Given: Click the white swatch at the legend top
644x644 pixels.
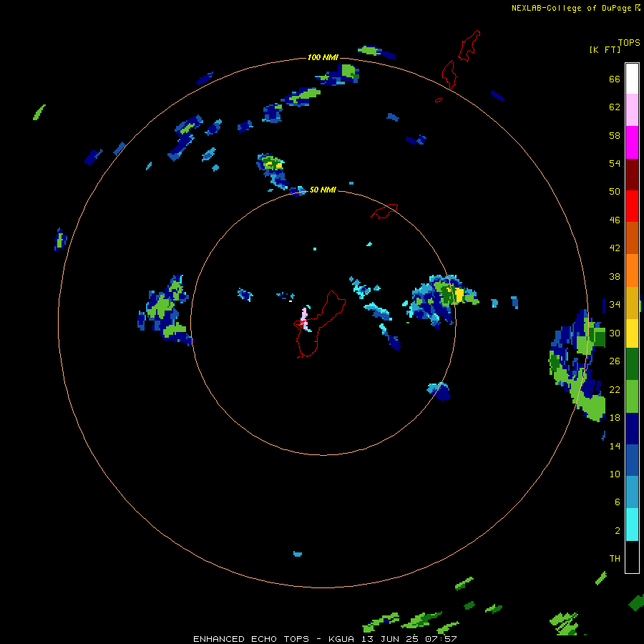Looking at the screenshot, I should coord(632,79).
